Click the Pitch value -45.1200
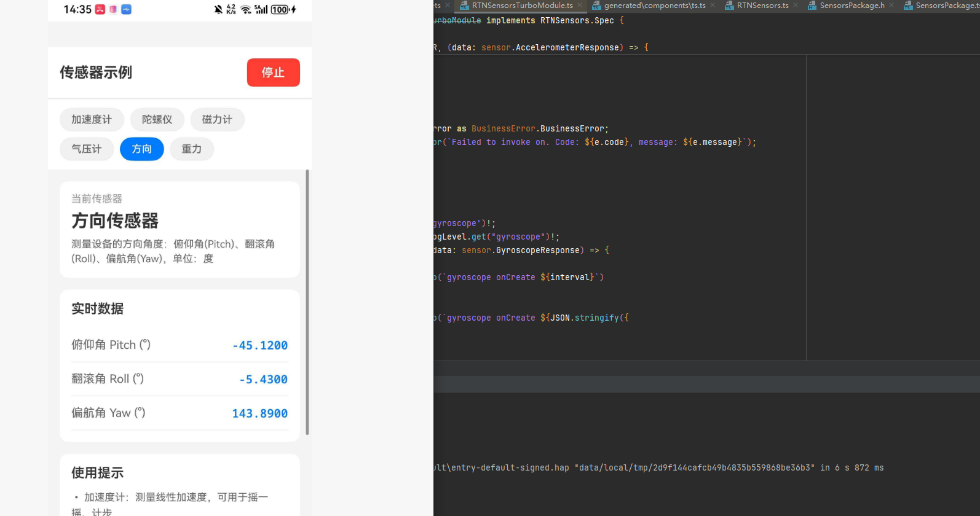Viewport: 980px width, 516px height. (x=260, y=345)
